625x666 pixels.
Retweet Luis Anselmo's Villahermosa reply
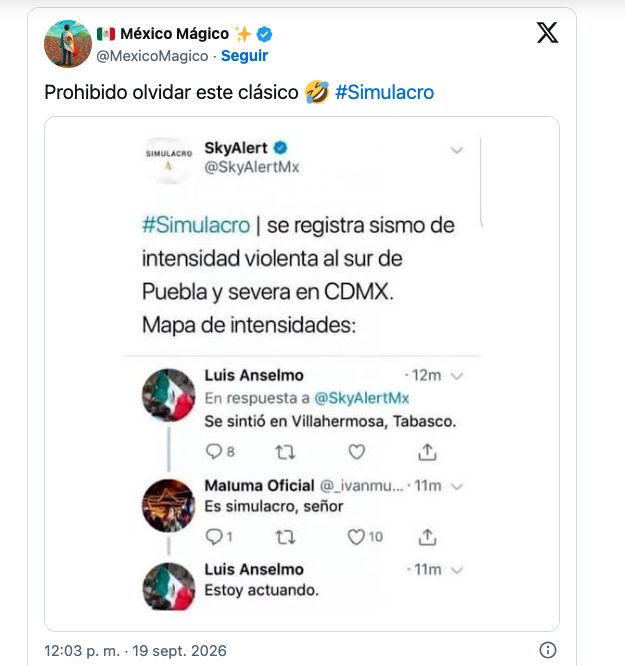pyautogui.click(x=285, y=452)
